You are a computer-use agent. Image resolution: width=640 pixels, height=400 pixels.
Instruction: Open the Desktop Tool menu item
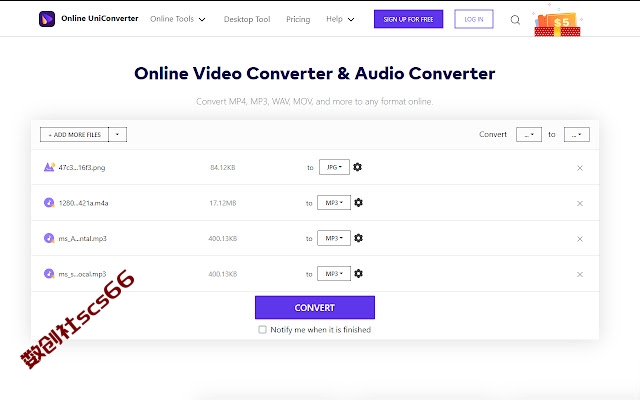[x=247, y=19]
